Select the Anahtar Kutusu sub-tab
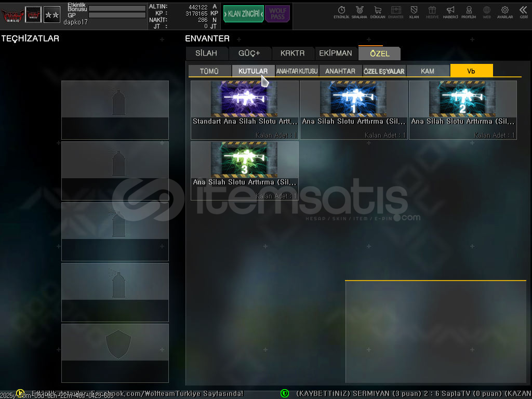This screenshot has width=532, height=399. (297, 71)
